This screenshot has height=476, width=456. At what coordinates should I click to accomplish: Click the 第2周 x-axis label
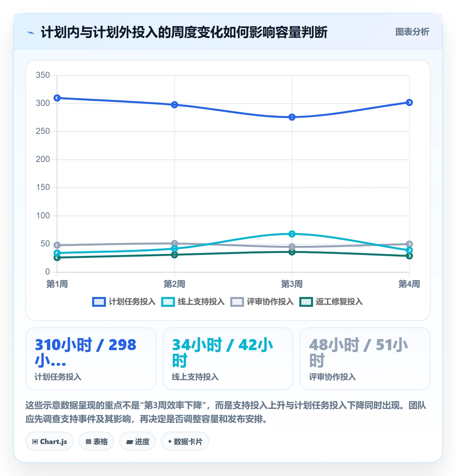tap(175, 284)
